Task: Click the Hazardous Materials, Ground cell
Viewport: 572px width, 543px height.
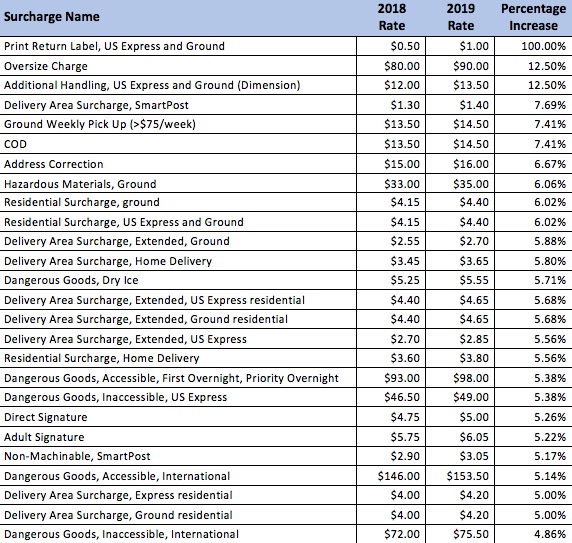Action: (x=178, y=183)
